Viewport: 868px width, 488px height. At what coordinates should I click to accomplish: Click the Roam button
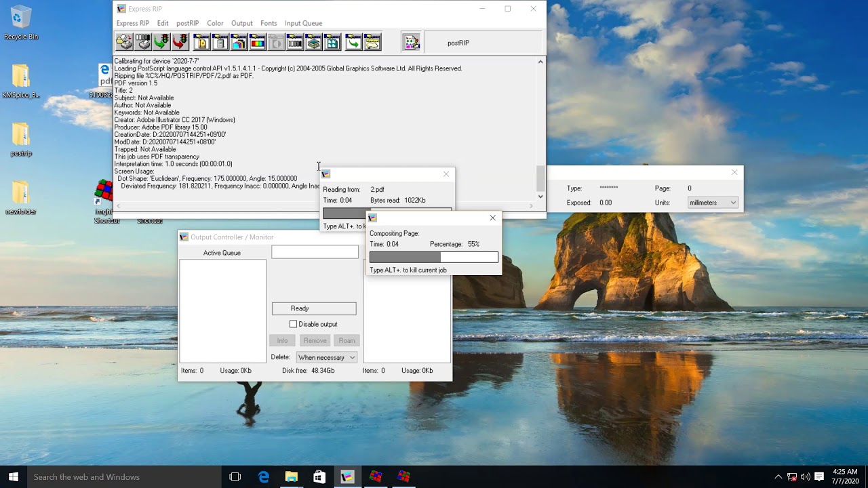click(x=347, y=340)
